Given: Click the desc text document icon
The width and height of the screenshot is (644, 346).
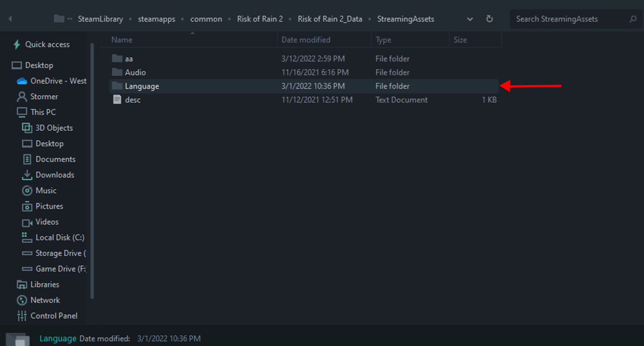Looking at the screenshot, I should click(x=117, y=100).
